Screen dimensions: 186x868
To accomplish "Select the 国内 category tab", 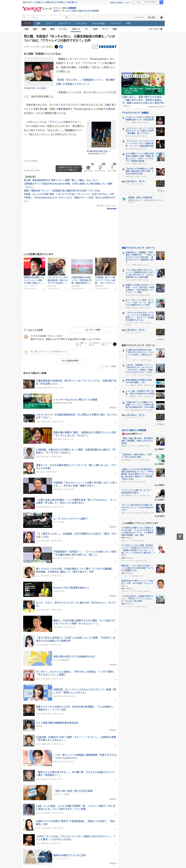I will pyautogui.click(x=35, y=29).
